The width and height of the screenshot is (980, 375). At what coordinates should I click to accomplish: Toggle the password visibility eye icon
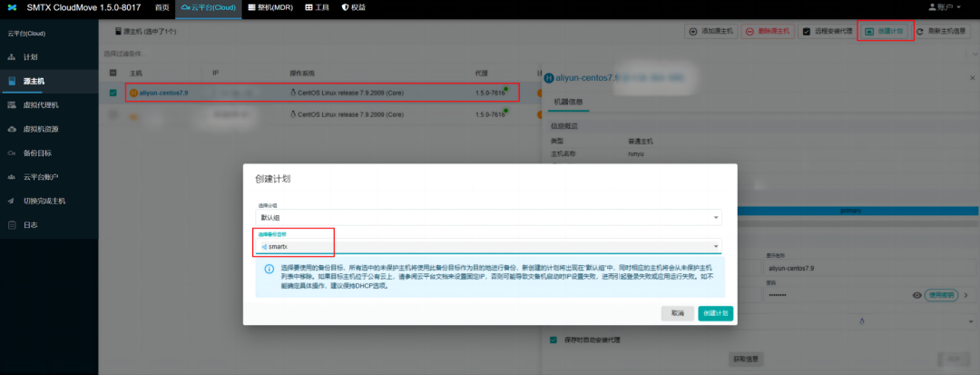point(916,295)
